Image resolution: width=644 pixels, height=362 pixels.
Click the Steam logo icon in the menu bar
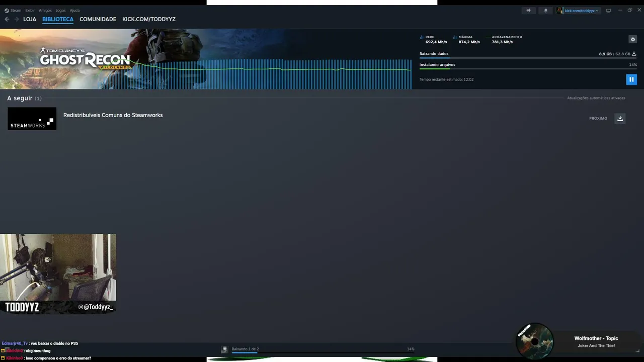7,11
